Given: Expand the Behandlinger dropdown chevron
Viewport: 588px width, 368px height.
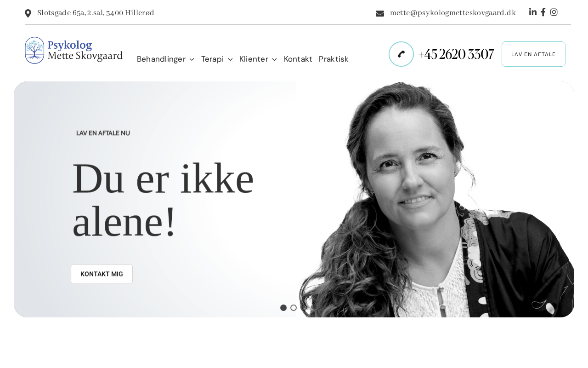Looking at the screenshot, I should pyautogui.click(x=192, y=59).
